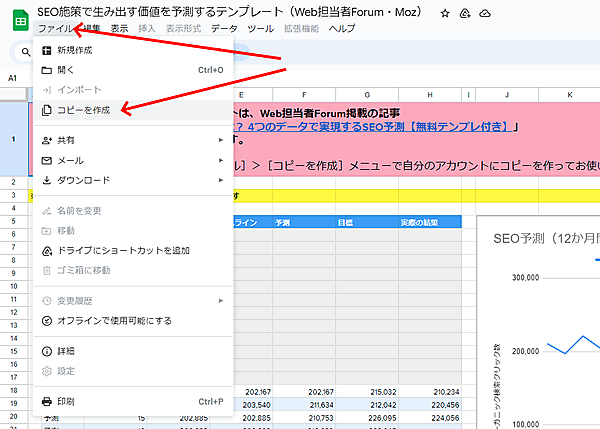The height and width of the screenshot is (429, 600).
Task: Click the 開く folder icon entry
Action: pos(66,71)
